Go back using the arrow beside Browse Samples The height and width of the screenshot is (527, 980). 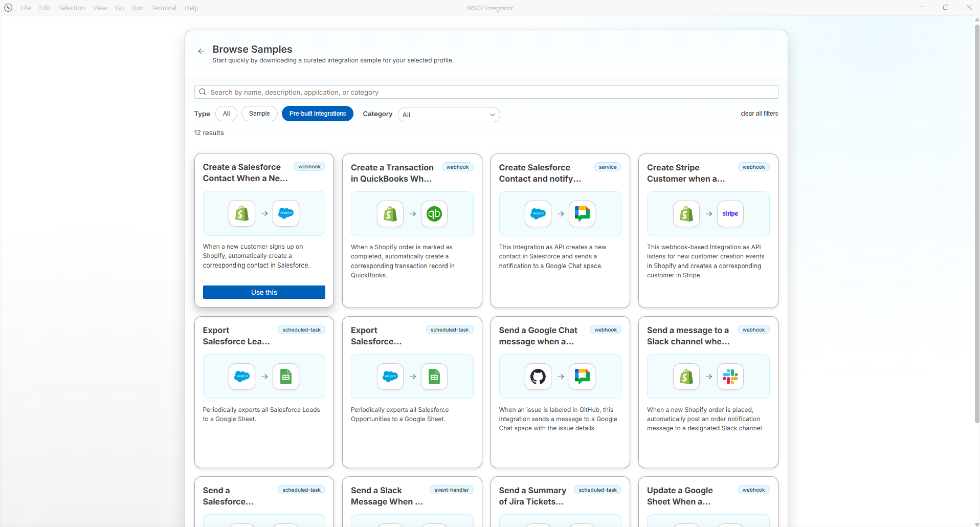[x=201, y=51]
